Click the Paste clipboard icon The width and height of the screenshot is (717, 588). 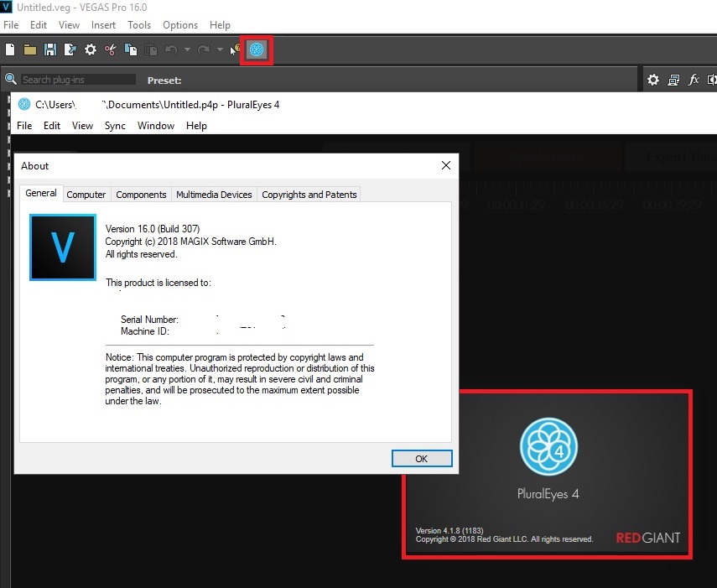[x=151, y=49]
